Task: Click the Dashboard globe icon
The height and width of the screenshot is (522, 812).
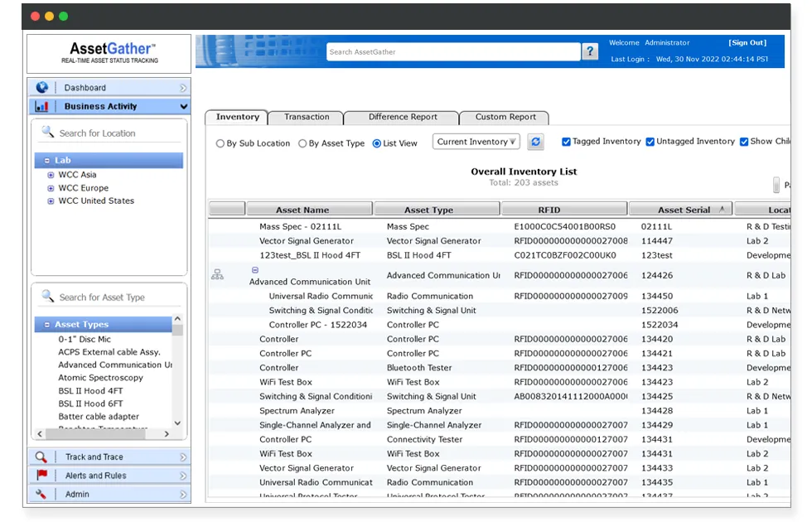Action: click(x=42, y=88)
